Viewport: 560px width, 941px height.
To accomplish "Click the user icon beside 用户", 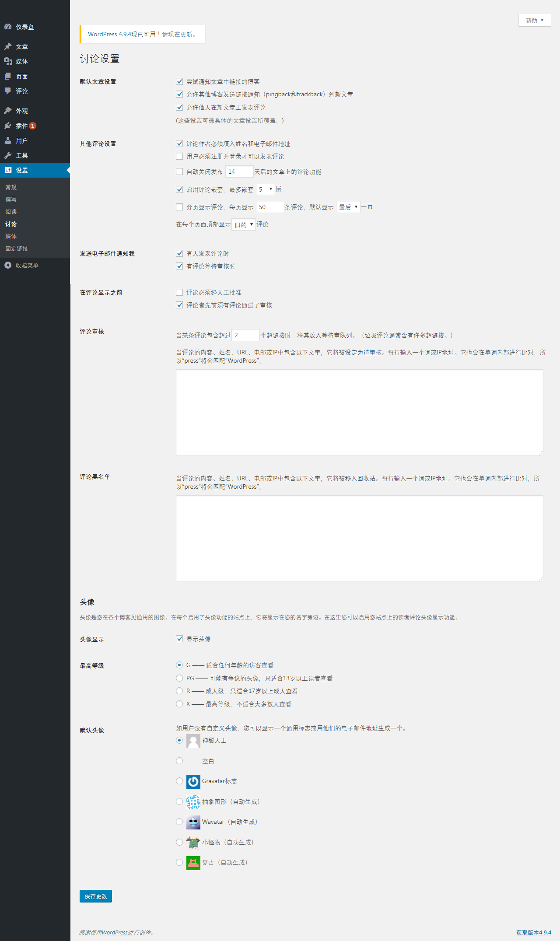I will point(8,140).
